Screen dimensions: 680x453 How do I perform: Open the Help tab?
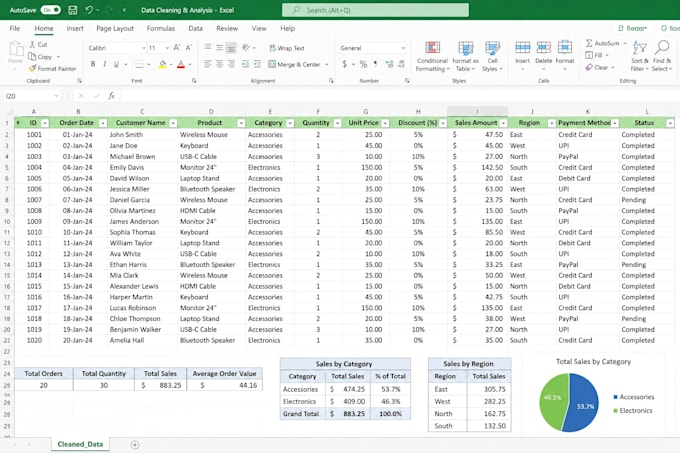pos(287,28)
